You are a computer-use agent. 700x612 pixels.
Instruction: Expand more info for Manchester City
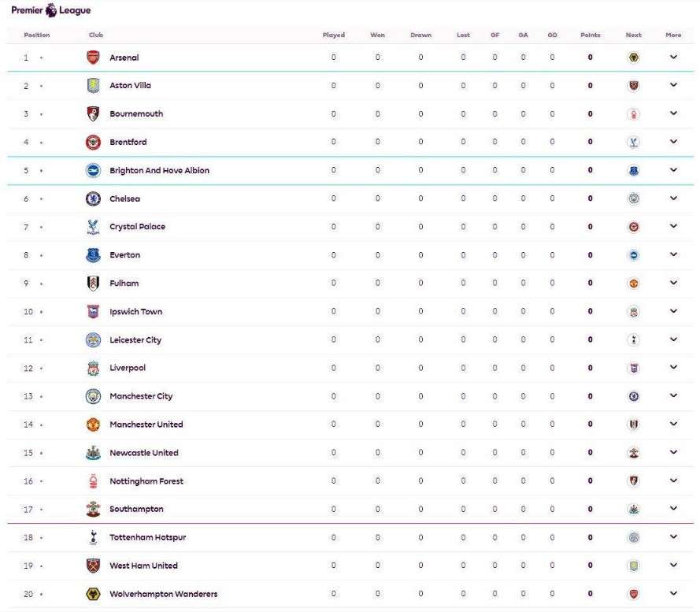[673, 396]
